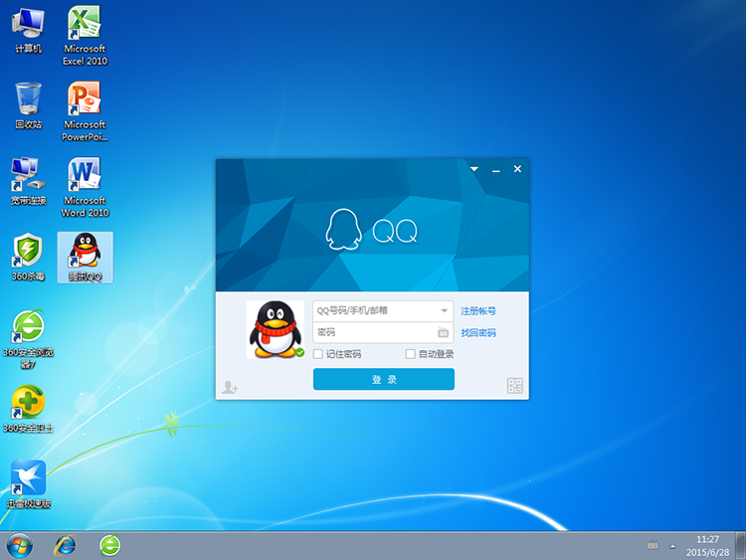
Task: Click the 密码 password field
Action: click(383, 332)
